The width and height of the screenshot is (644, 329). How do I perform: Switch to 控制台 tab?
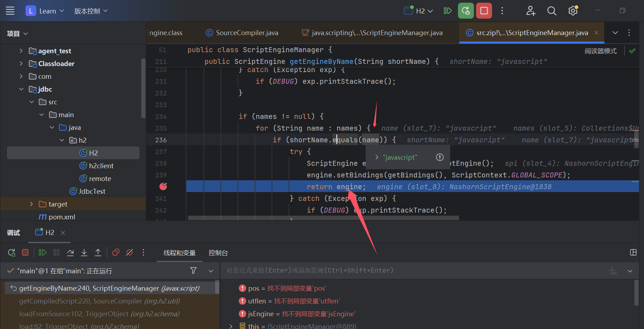218,253
